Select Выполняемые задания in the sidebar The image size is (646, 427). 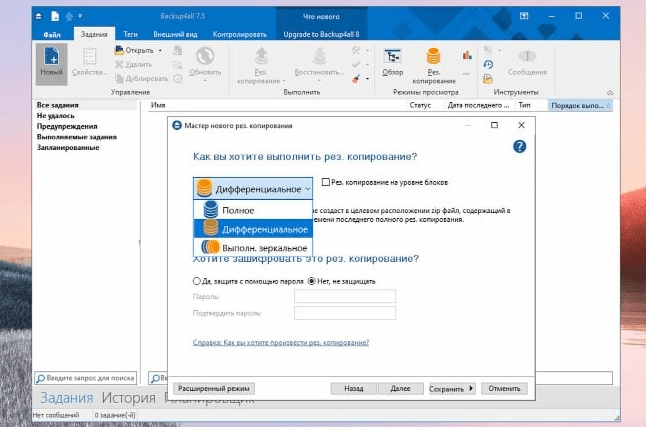[x=77, y=136]
